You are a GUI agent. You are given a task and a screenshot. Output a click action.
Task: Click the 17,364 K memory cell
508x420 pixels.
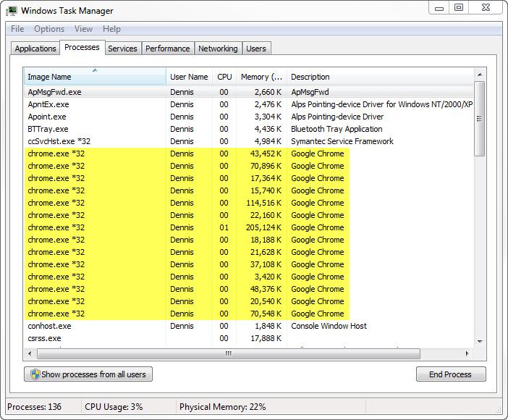tap(266, 178)
